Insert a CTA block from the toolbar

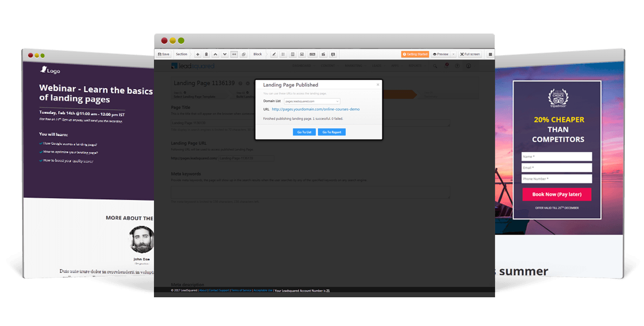(312, 54)
